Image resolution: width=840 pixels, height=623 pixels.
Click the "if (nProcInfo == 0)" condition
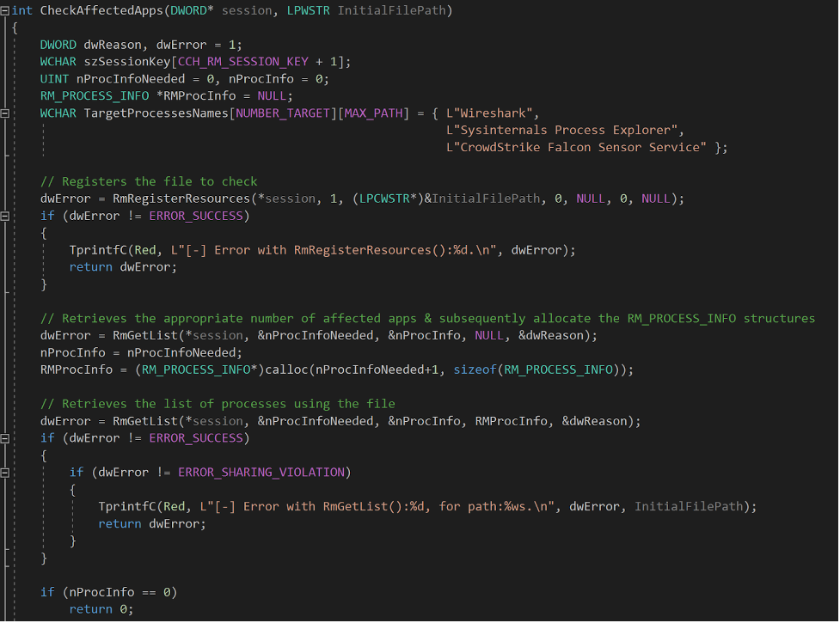(x=108, y=592)
